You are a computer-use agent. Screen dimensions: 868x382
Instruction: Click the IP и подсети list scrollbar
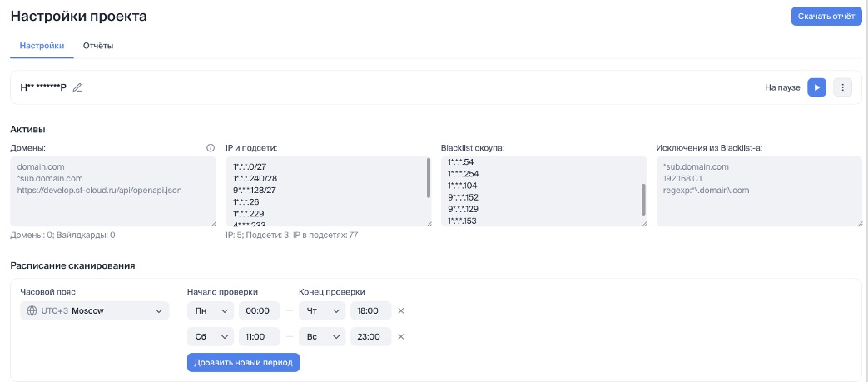(429, 178)
